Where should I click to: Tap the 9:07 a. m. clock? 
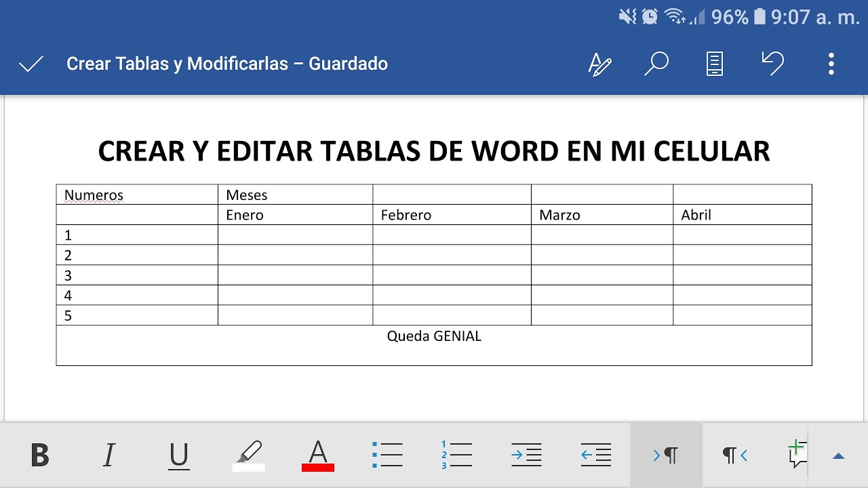point(816,17)
